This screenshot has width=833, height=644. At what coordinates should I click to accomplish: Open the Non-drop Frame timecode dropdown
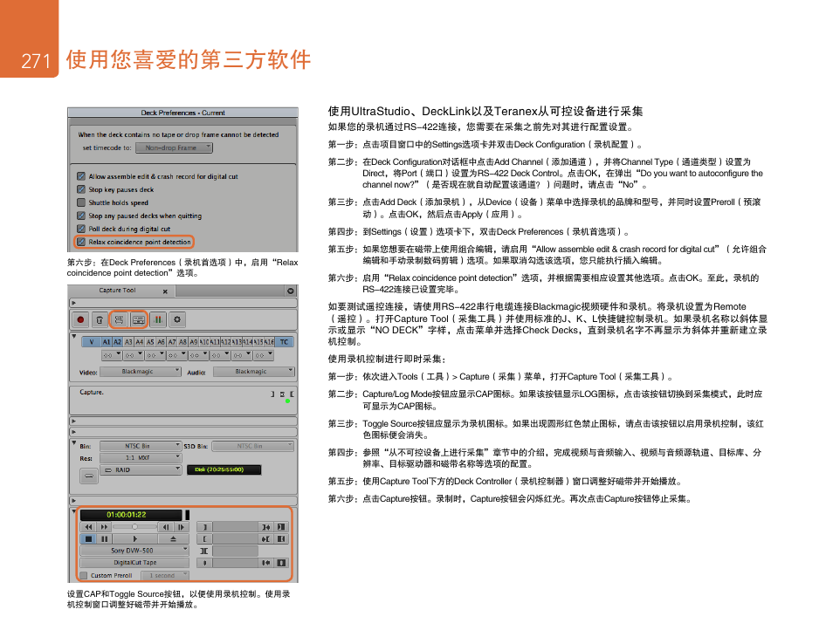[x=175, y=147]
